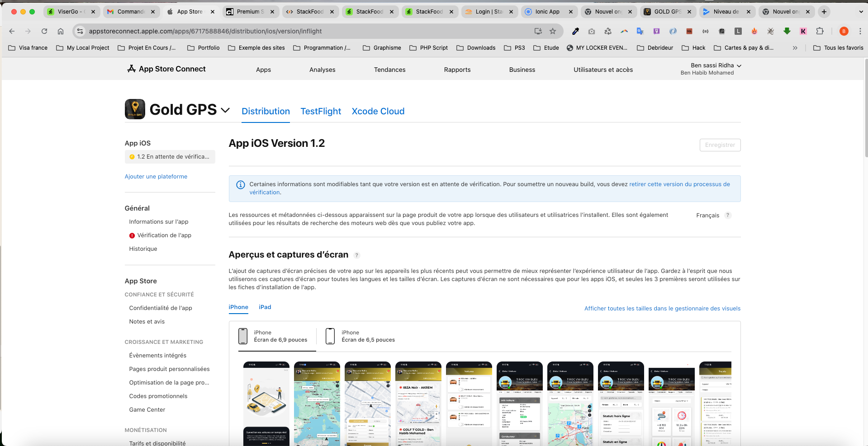The height and width of the screenshot is (446, 868).
Task: Click the Gold GPS app icon
Action: tap(135, 109)
